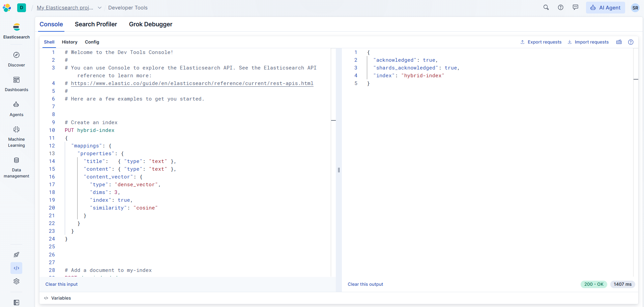Place cursor on "similarity": "cosine" line
This screenshot has width=644, height=307.
coord(124,208)
